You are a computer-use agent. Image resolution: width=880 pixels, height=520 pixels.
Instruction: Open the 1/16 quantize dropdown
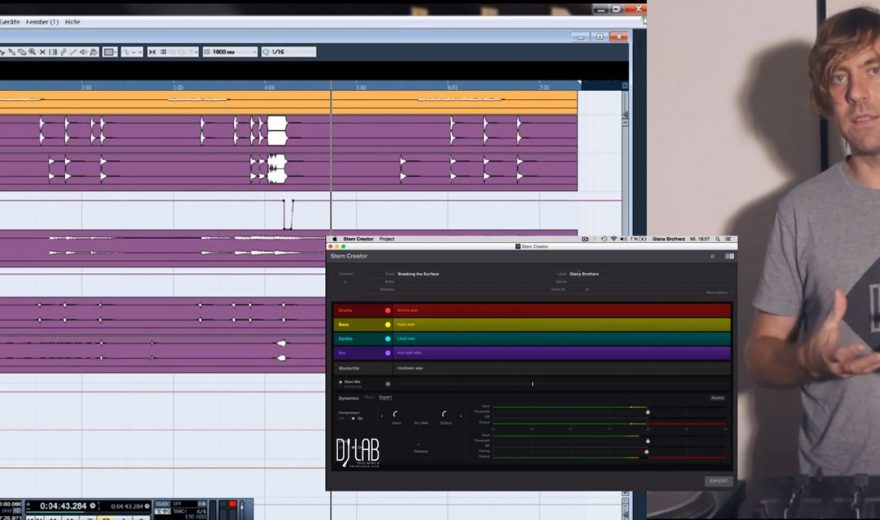[x=290, y=51]
